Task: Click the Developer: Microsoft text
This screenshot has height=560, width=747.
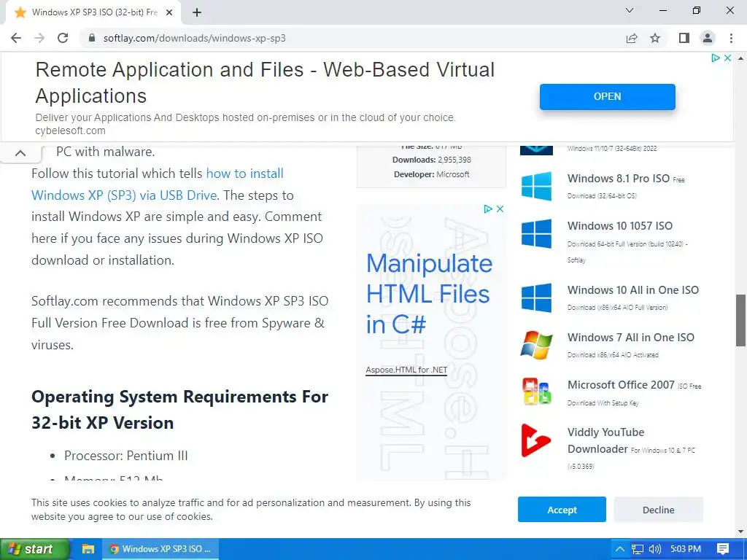Action: 432,174
